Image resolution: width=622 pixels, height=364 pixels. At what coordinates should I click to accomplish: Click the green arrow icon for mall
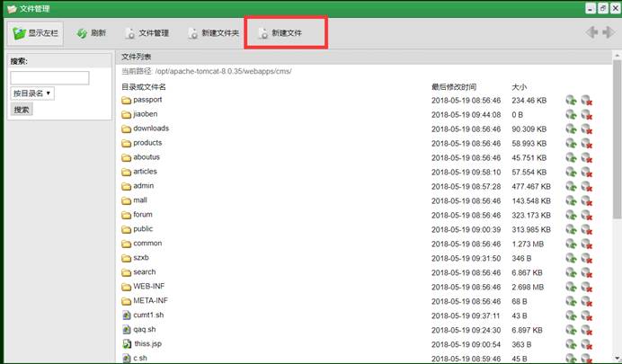coord(571,200)
